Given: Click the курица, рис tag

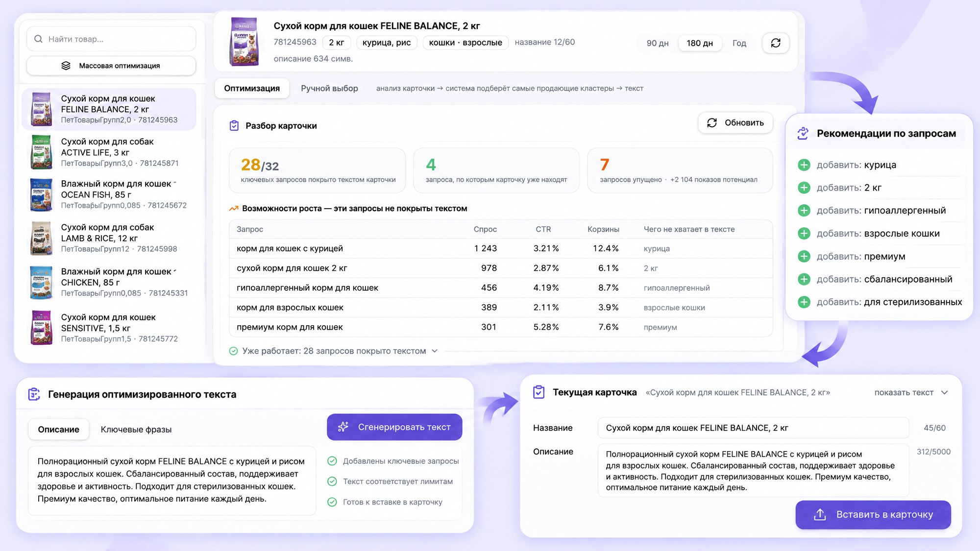Looking at the screenshot, I should tap(387, 43).
